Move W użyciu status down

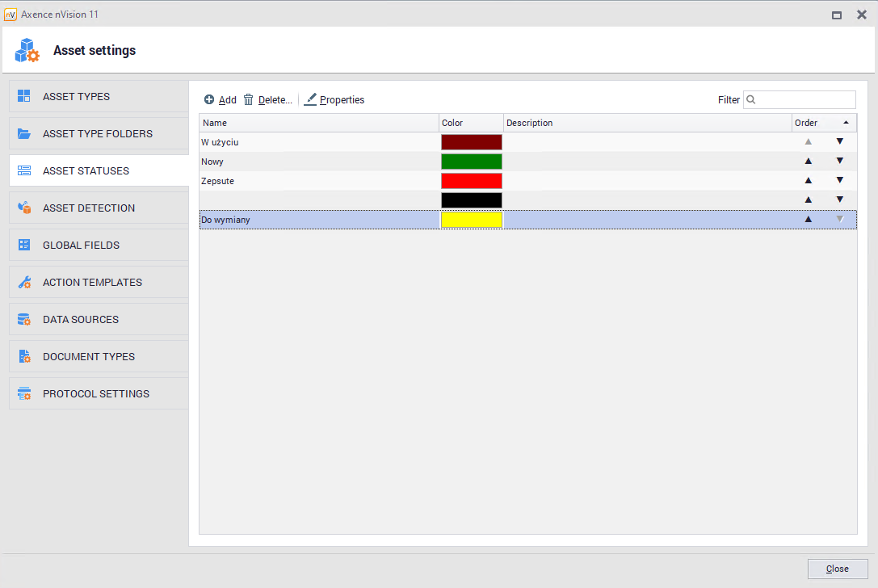(839, 141)
